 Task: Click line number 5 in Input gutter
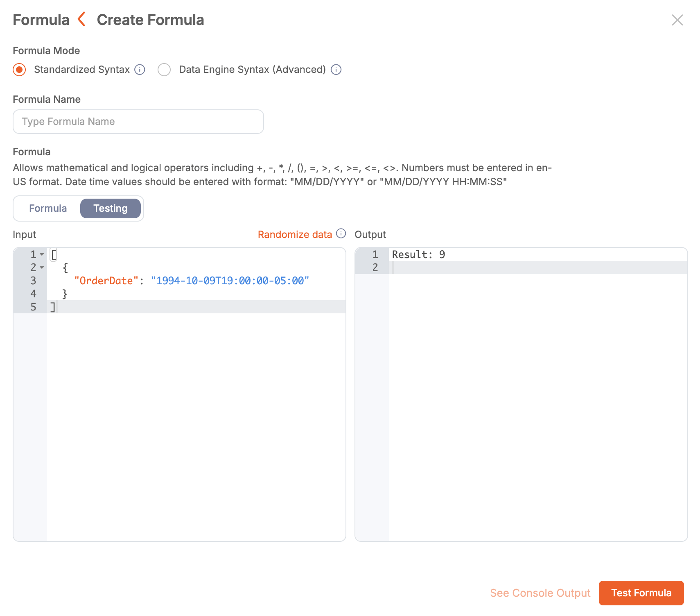click(x=34, y=307)
